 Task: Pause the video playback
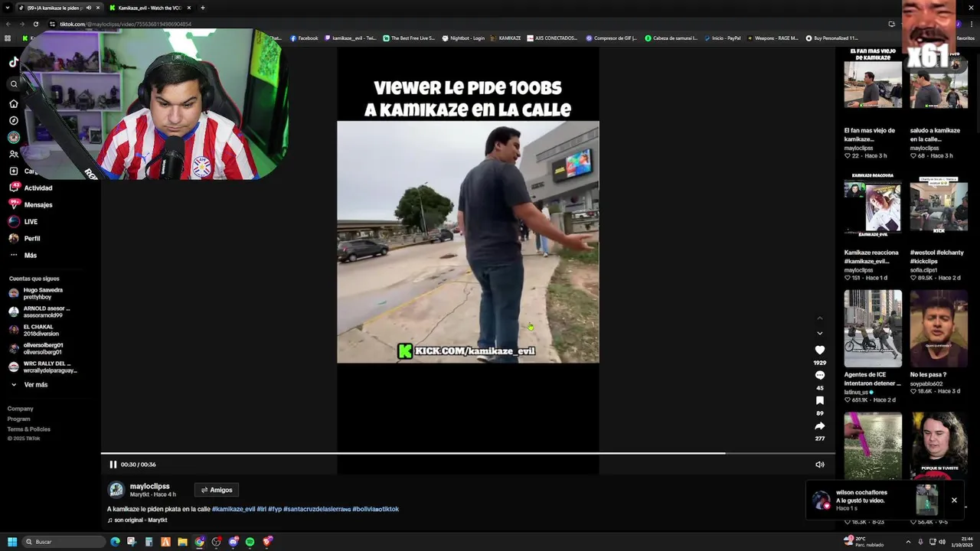coord(113,465)
